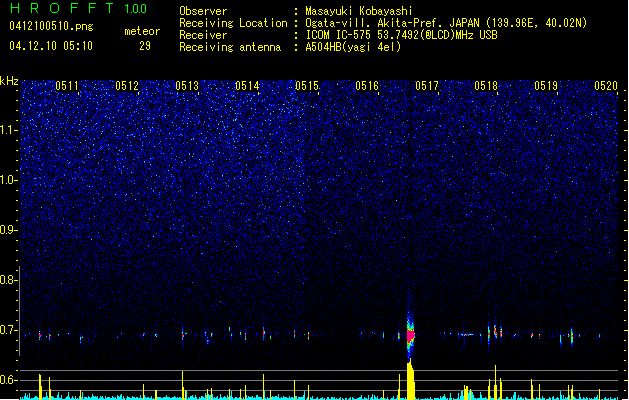Viewport: 629px width, 400px height.
Task: Click the meteor count value 29
Action: [x=145, y=46]
